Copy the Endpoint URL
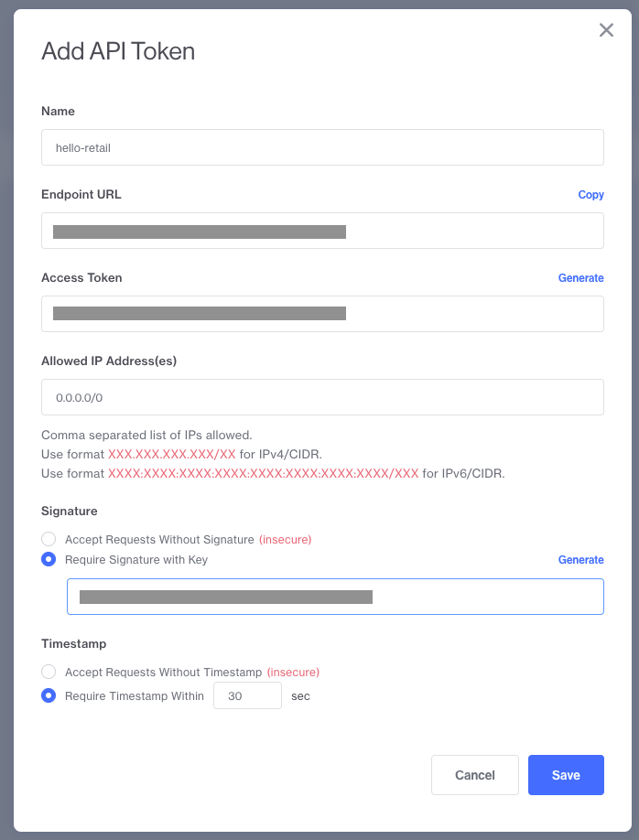Image resolution: width=639 pixels, height=840 pixels. tap(590, 195)
